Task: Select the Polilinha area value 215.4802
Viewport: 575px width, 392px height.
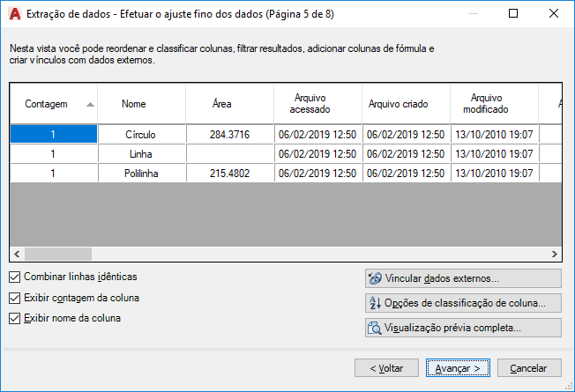Action: click(229, 174)
